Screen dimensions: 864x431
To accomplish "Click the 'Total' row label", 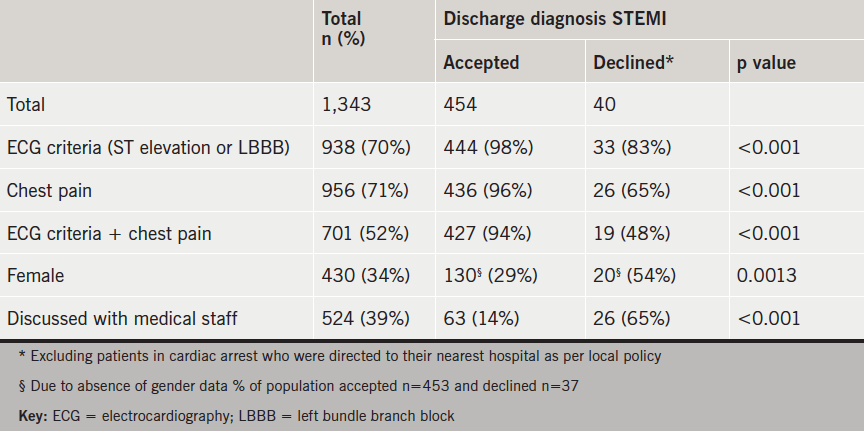I will pos(26,104).
